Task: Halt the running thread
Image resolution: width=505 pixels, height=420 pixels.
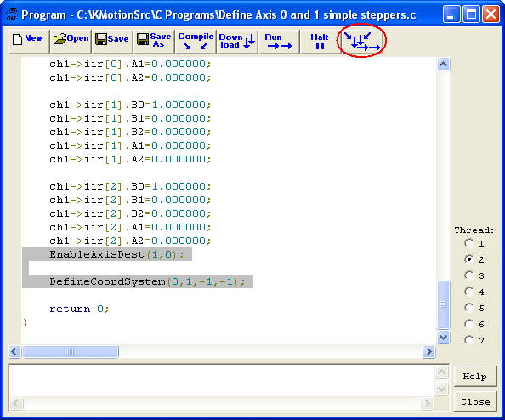Action: click(321, 41)
